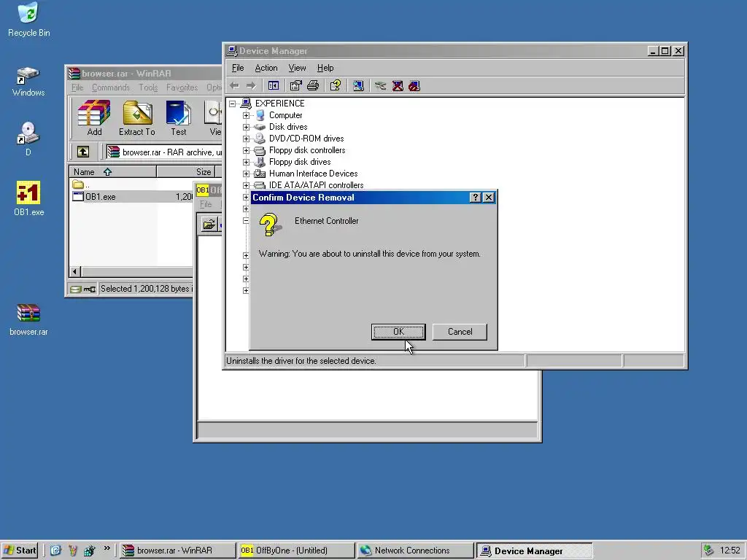Expand the DVD/CD-ROM drives node
The width and height of the screenshot is (747, 560).
coord(246,139)
